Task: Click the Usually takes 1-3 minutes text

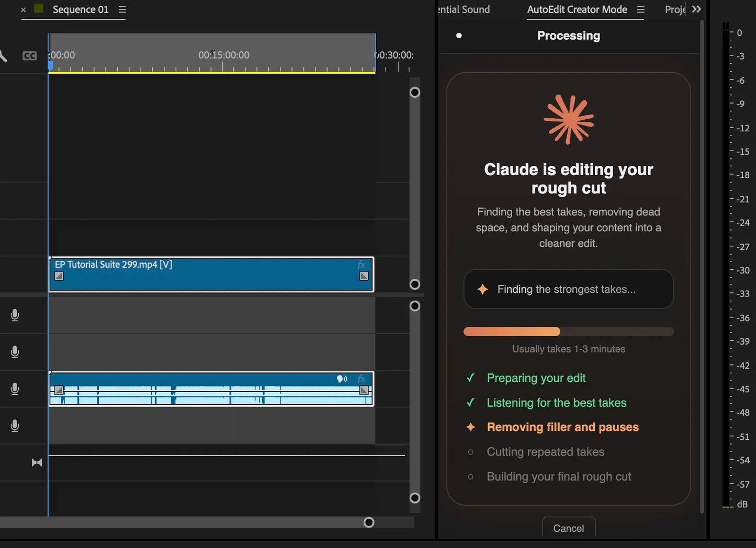Action: [569, 349]
